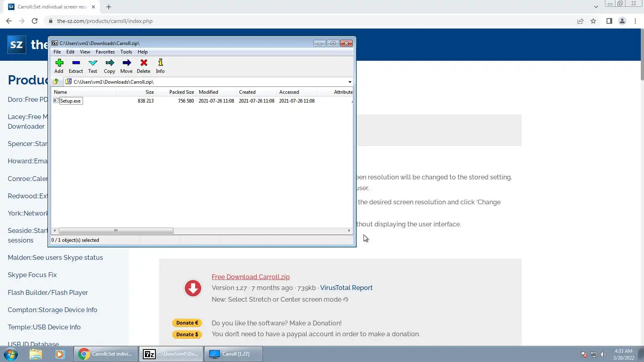Sort by the Created column header

coord(257,92)
